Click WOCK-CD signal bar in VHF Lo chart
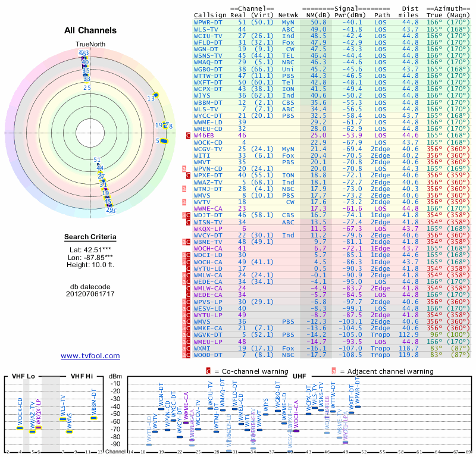The height and width of the screenshot is (457, 476). coord(20,428)
